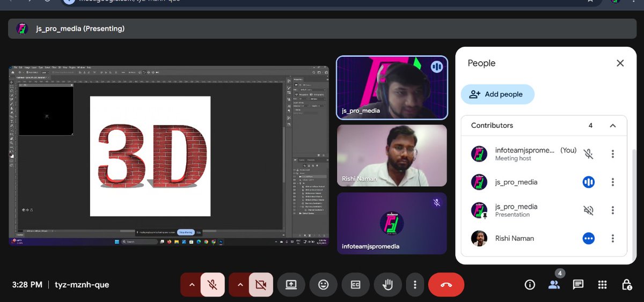
Task: Open the host controls lock icon
Action: (626, 285)
